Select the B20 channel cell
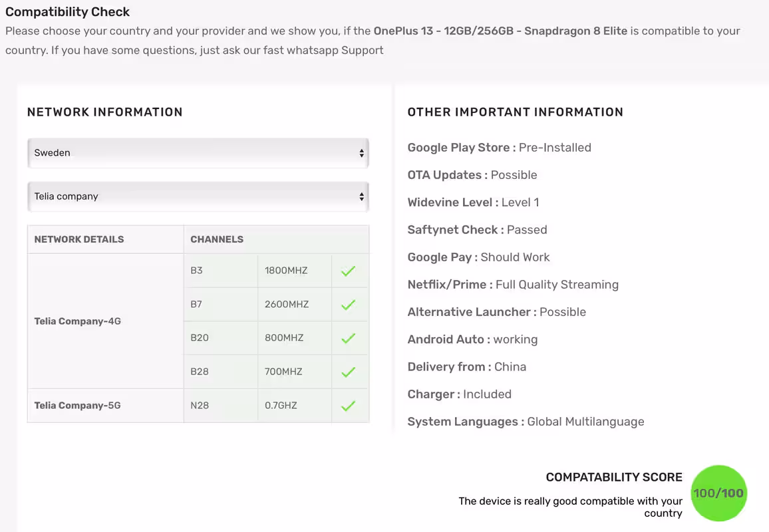 click(x=221, y=338)
